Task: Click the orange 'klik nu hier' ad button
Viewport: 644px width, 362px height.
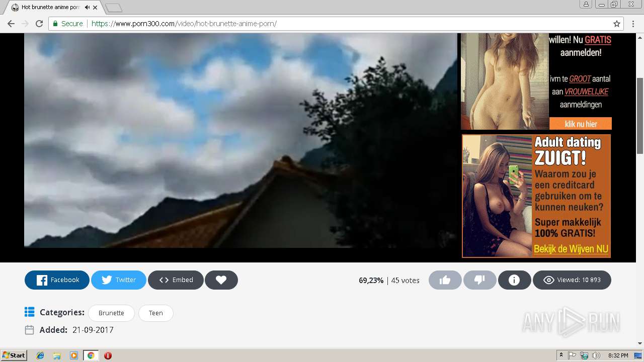Action: [581, 124]
